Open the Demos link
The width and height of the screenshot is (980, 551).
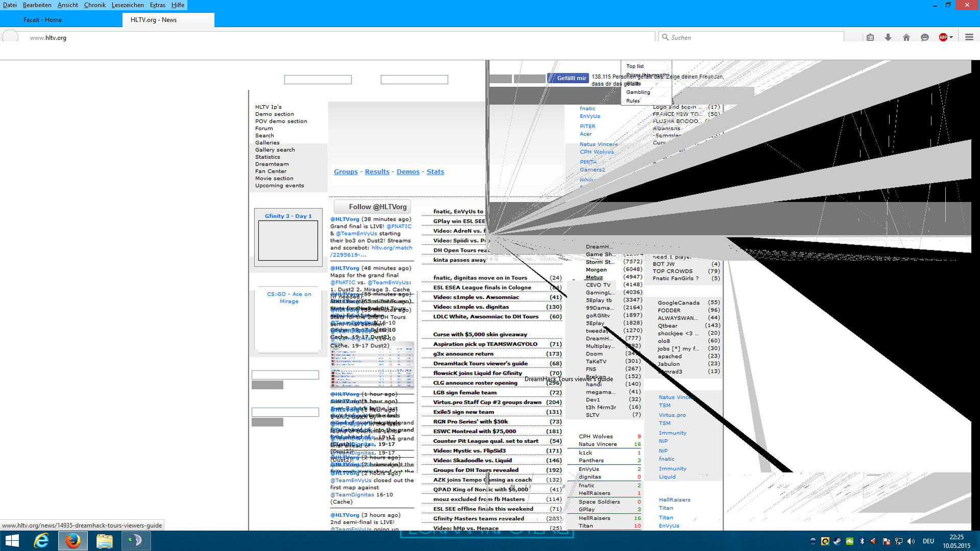tap(408, 172)
